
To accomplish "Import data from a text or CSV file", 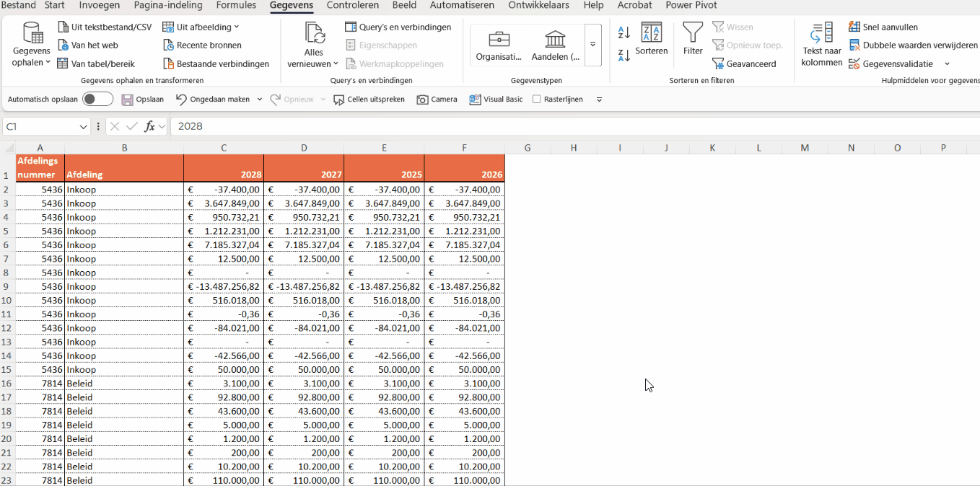I will pos(105,27).
